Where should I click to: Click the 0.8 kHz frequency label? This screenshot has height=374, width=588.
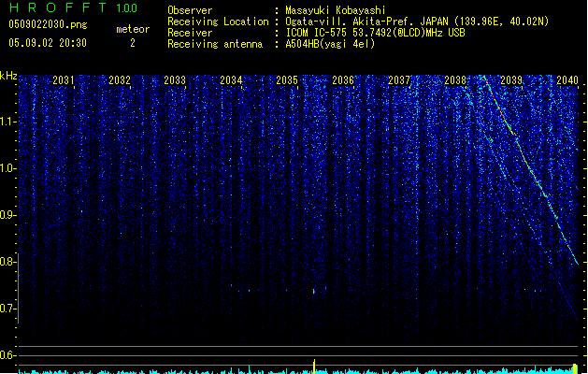click(7, 262)
